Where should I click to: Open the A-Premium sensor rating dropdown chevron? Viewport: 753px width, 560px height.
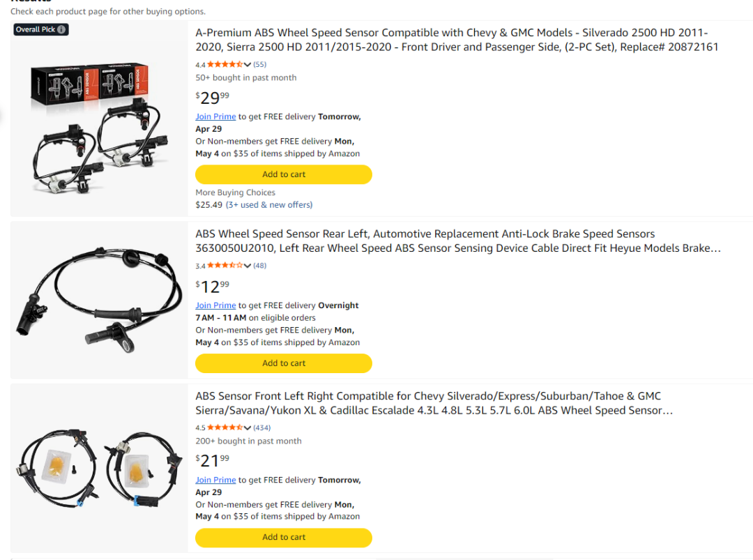247,64
